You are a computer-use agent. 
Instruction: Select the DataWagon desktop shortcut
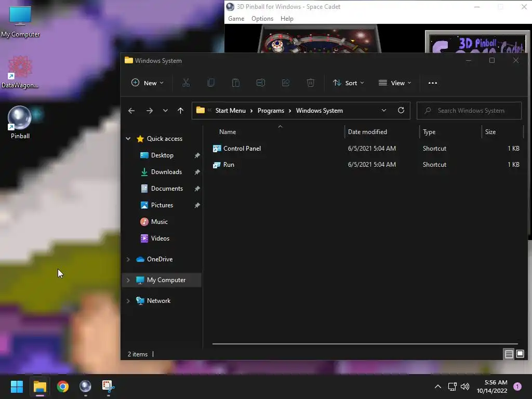coord(20,72)
